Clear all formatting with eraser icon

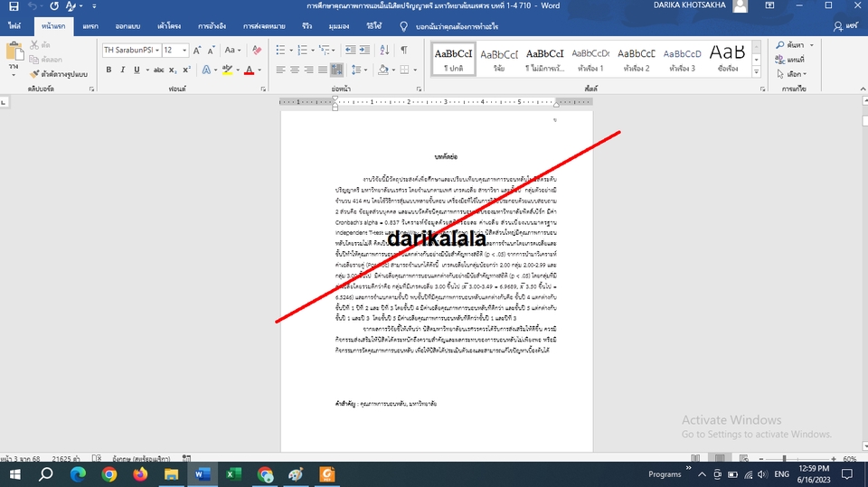[x=256, y=51]
